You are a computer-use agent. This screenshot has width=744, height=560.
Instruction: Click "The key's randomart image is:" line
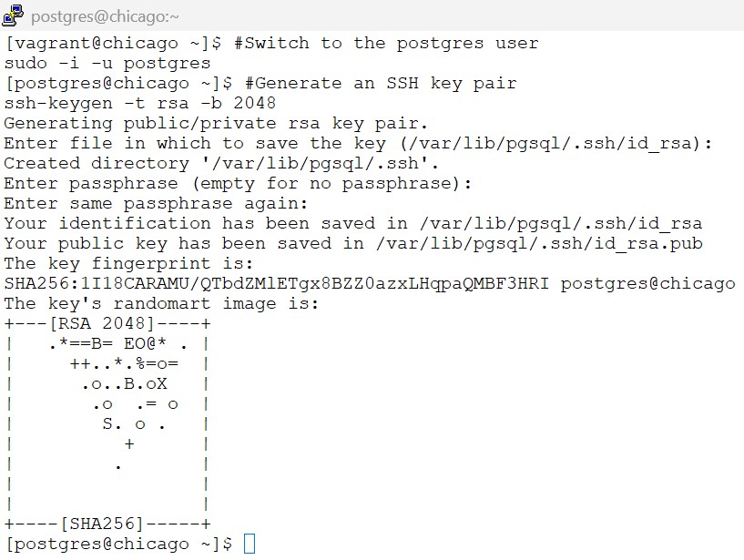pyautogui.click(x=162, y=303)
